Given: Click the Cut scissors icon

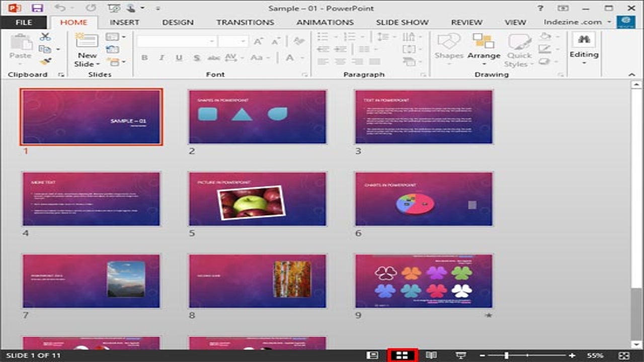Looking at the screenshot, I should click(x=45, y=37).
